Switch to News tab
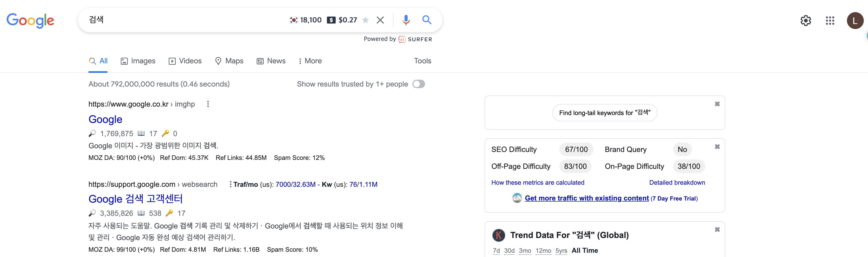Viewport: 868px width, 257px height. click(271, 61)
